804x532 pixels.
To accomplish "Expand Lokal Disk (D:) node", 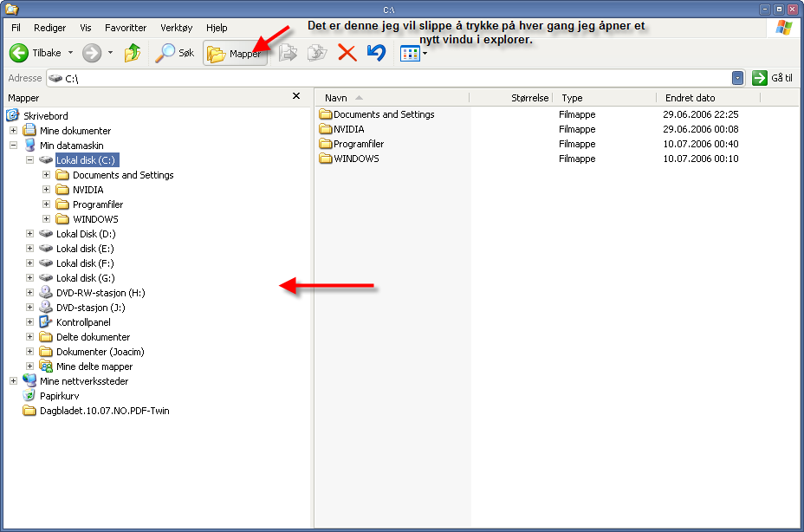I will (29, 234).
